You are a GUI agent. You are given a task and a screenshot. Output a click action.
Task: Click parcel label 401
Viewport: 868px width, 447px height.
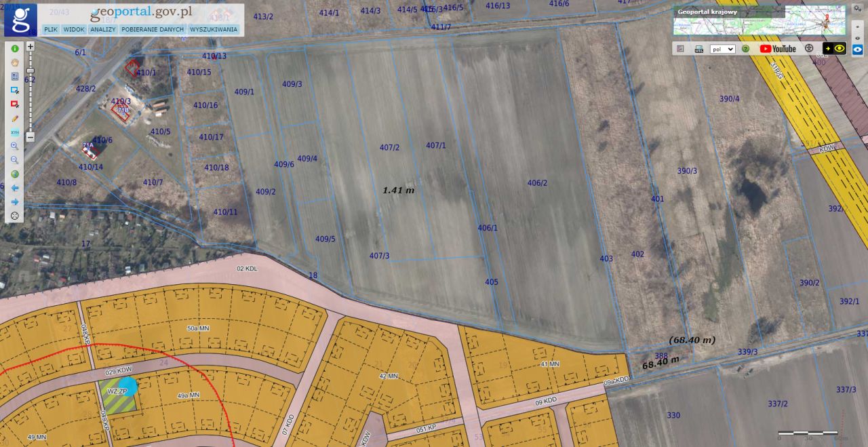(657, 199)
